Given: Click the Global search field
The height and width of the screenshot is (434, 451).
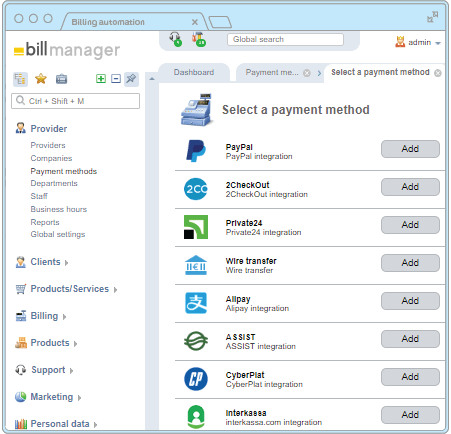Looking at the screenshot, I should click(x=285, y=39).
